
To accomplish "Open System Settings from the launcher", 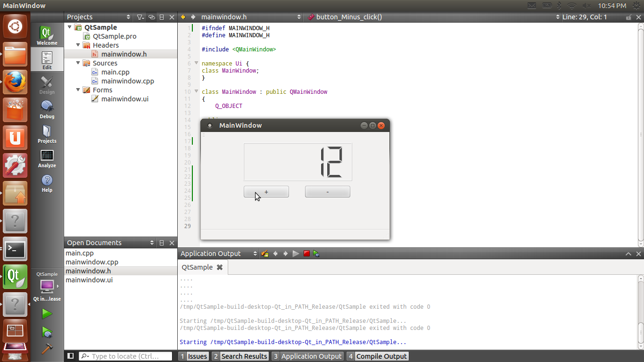I will click(15, 165).
